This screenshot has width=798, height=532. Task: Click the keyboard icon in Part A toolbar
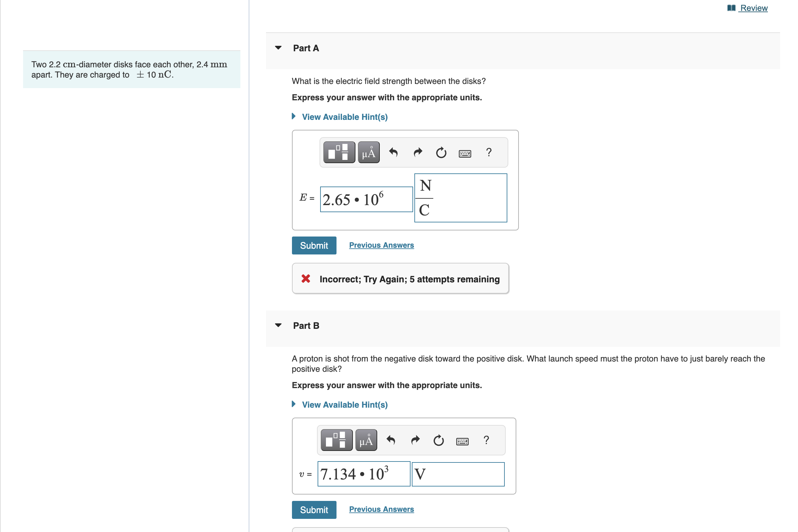tap(465, 153)
